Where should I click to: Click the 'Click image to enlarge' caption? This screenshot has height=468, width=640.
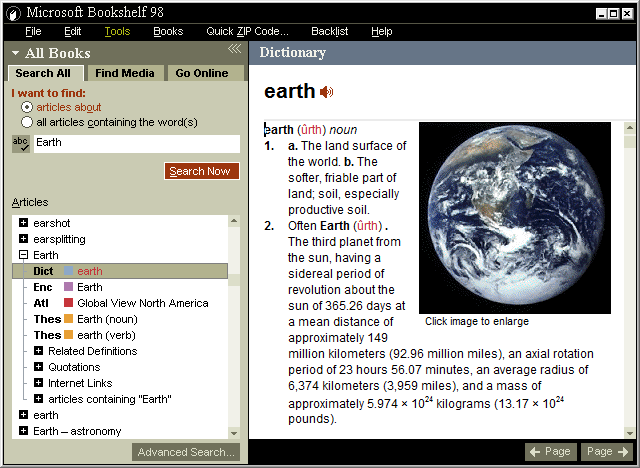click(x=477, y=321)
